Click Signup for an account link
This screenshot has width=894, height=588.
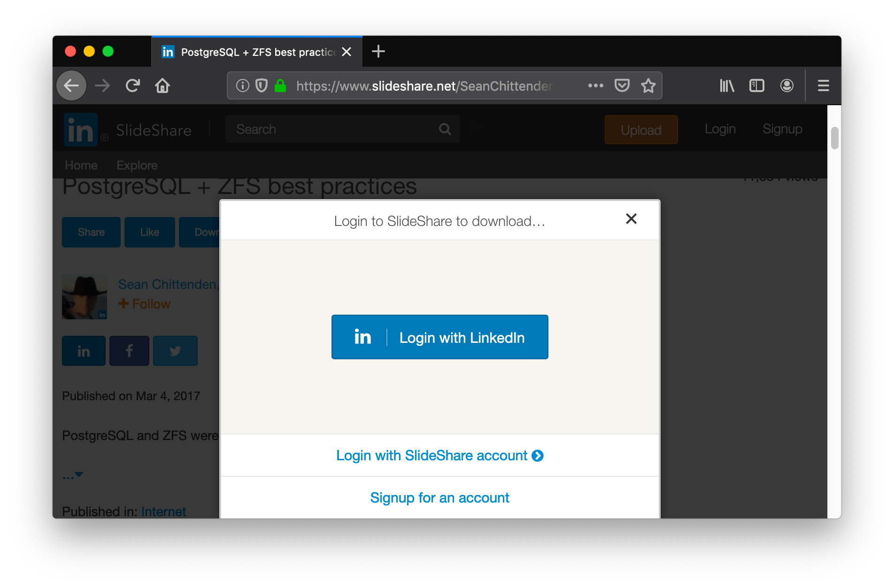(x=440, y=498)
